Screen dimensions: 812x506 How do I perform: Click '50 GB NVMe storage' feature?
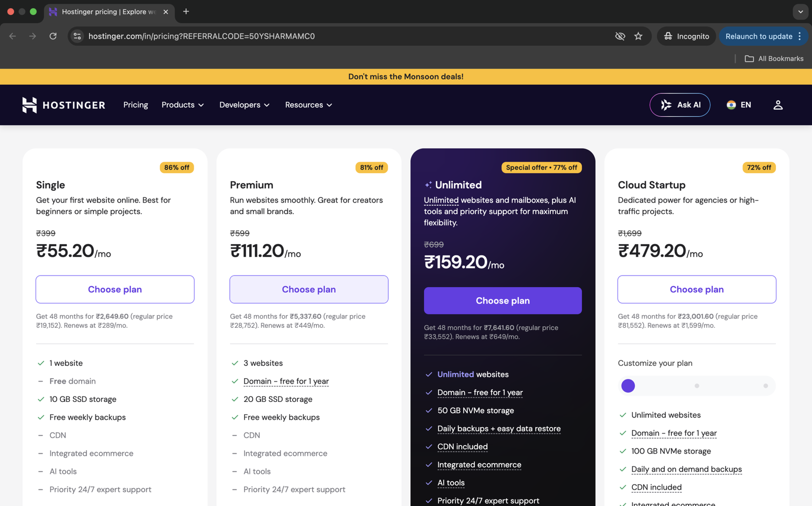point(476,410)
